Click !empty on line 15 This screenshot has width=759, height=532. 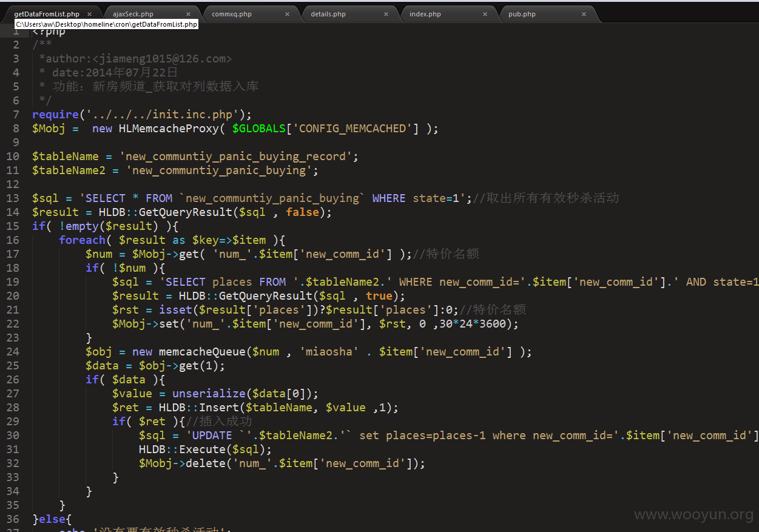tap(79, 226)
